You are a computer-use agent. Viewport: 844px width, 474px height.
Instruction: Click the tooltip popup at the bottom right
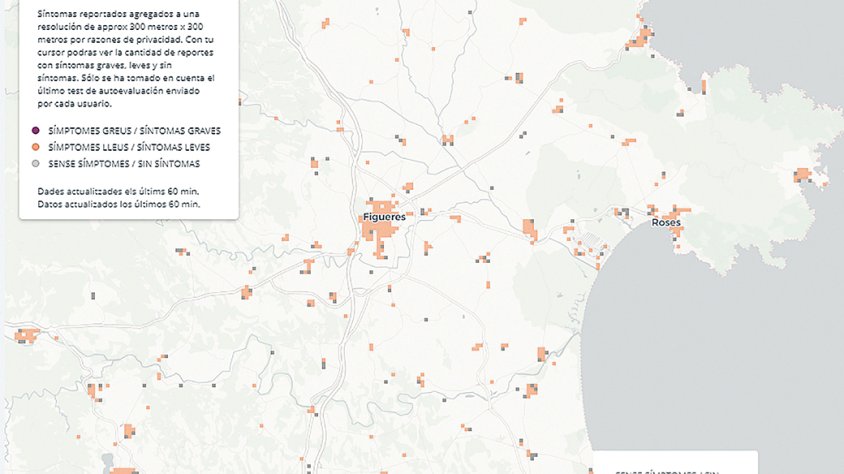(x=672, y=465)
